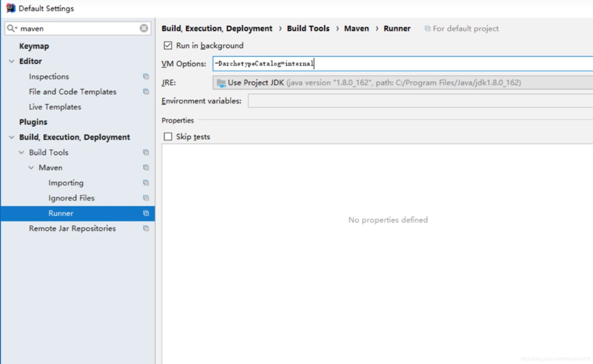593x364 pixels.
Task: Collapse the Editor tree section
Action: pos(12,61)
